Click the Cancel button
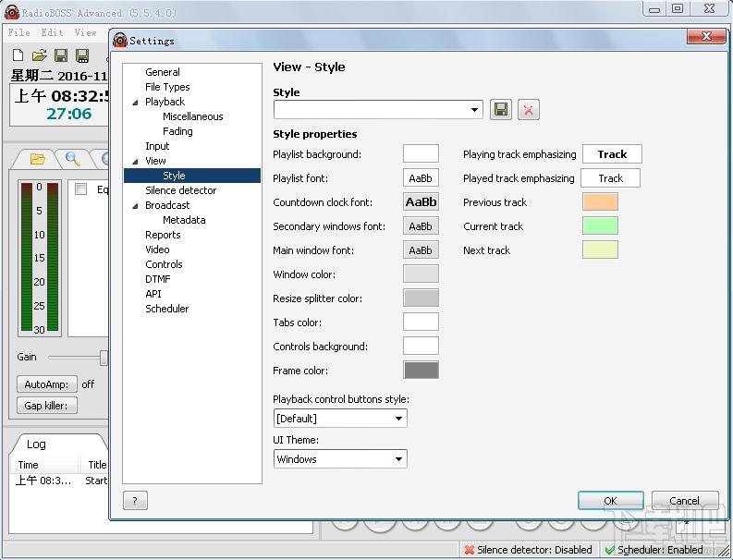The width and height of the screenshot is (733, 560). pyautogui.click(x=684, y=501)
